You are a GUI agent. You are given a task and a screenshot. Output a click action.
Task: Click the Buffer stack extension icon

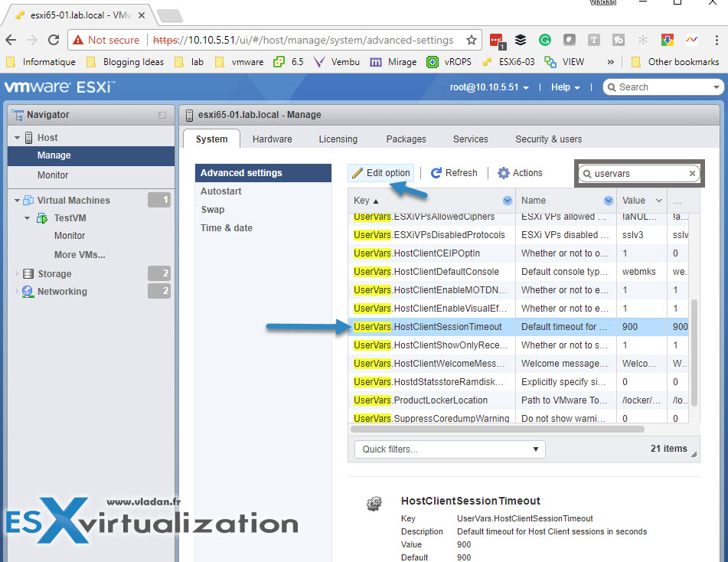pyautogui.click(x=521, y=40)
